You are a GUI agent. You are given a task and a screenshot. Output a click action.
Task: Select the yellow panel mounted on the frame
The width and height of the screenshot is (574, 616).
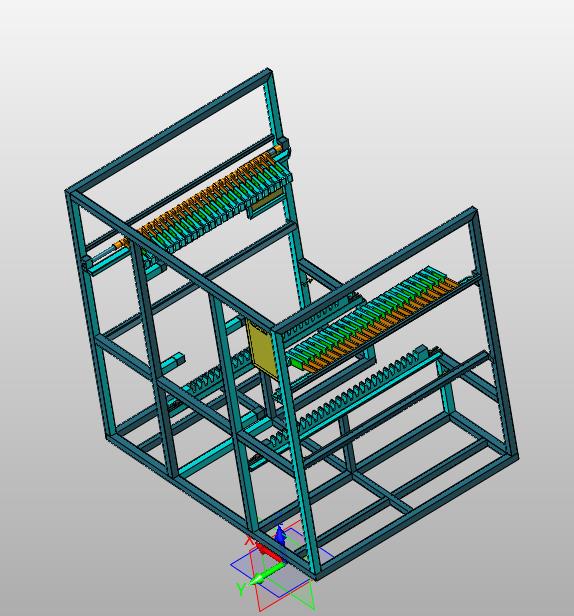(x=260, y=348)
